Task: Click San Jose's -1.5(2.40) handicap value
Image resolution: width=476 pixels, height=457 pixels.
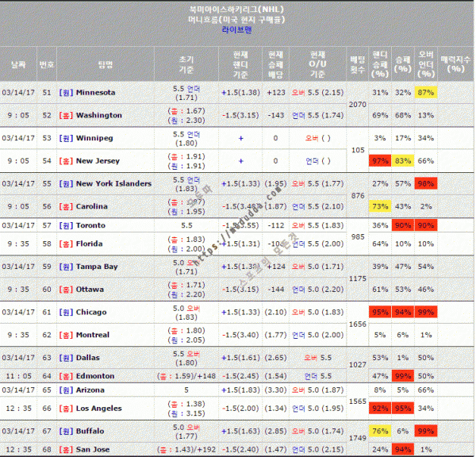Action: [240, 449]
